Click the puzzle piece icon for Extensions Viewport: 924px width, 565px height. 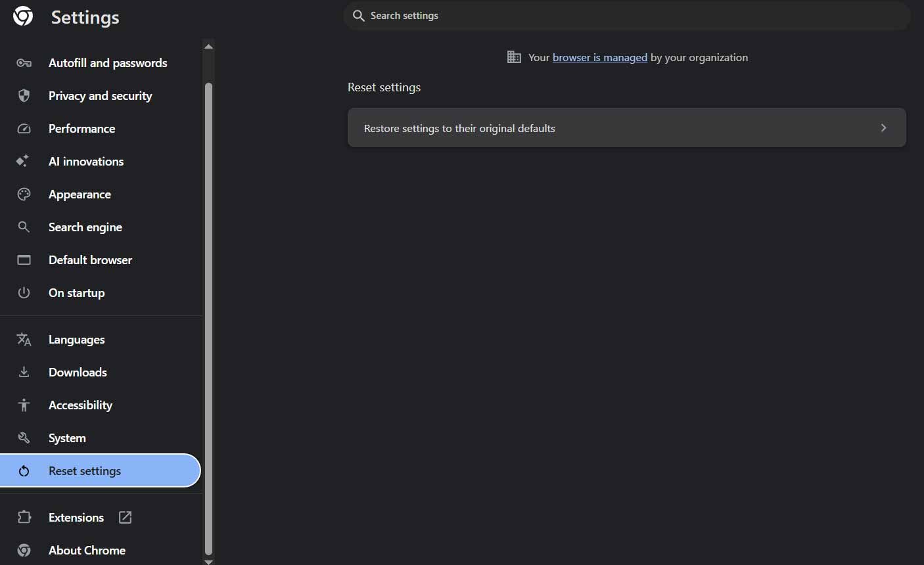pyautogui.click(x=24, y=517)
